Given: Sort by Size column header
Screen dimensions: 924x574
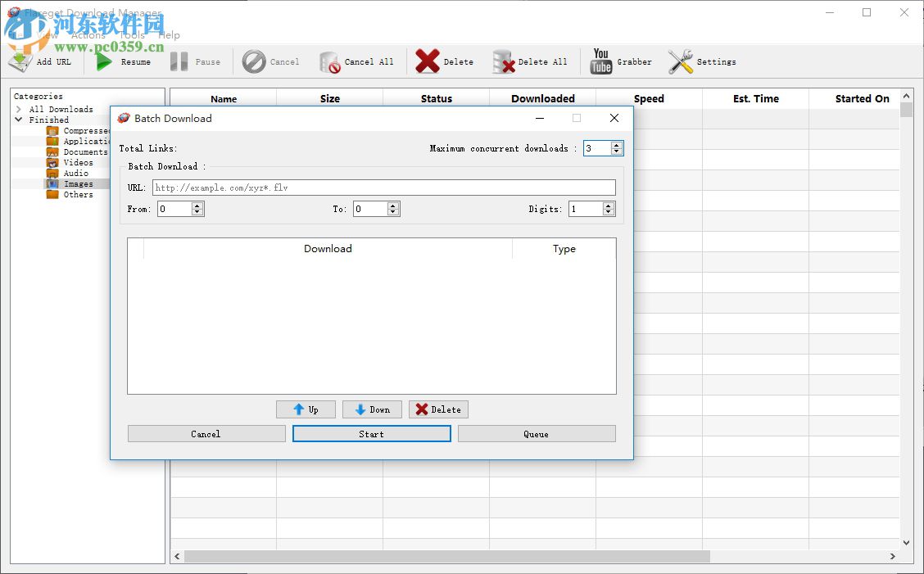Looking at the screenshot, I should coord(330,98).
